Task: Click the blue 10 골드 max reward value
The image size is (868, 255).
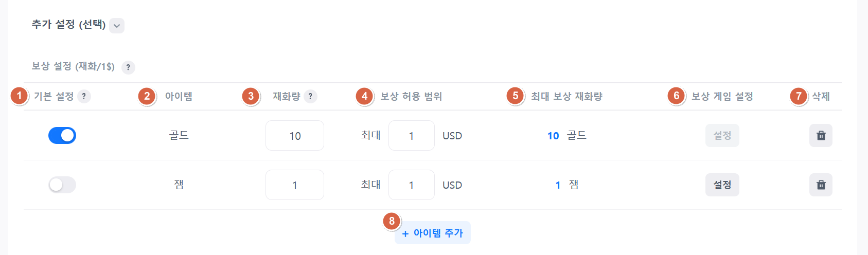Action: pyautogui.click(x=553, y=136)
